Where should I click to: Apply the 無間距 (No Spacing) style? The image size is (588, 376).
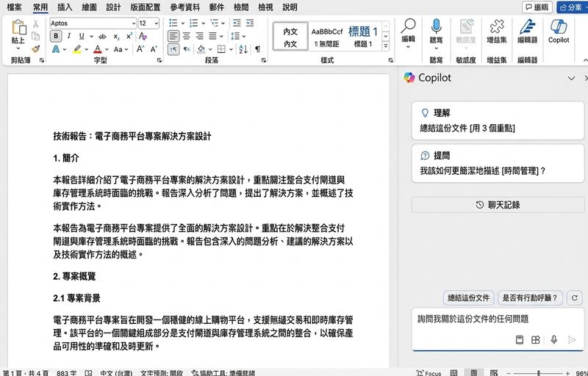(x=326, y=36)
